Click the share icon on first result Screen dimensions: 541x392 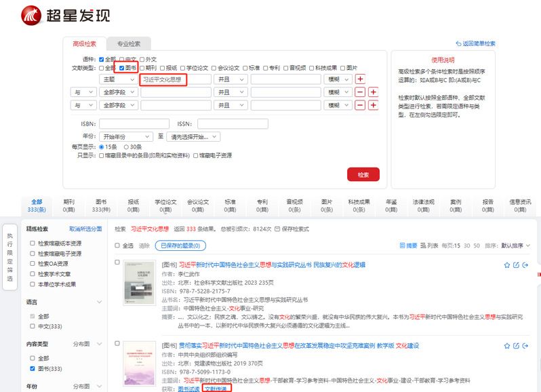click(525, 265)
